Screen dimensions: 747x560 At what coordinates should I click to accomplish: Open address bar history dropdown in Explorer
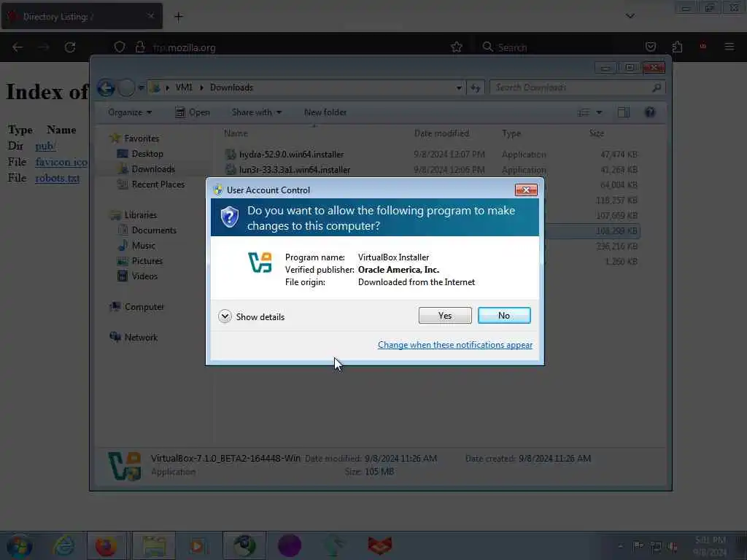[459, 87]
